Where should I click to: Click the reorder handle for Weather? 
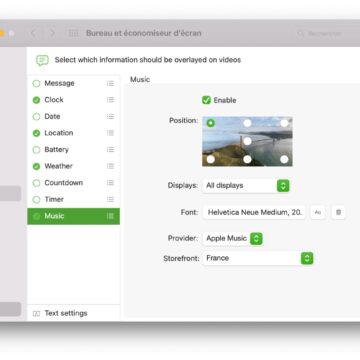tap(110, 166)
